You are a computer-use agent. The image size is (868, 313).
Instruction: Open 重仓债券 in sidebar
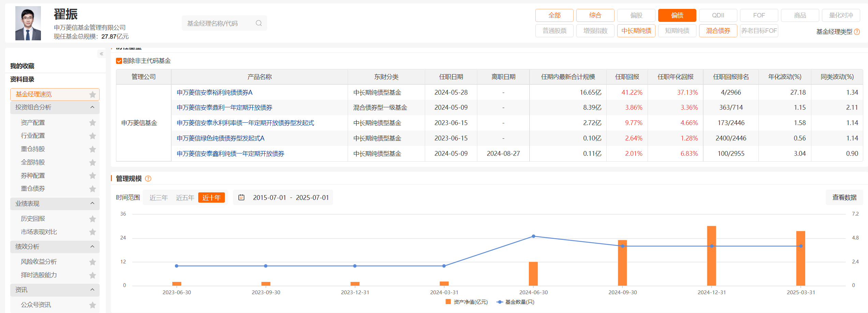click(x=33, y=189)
